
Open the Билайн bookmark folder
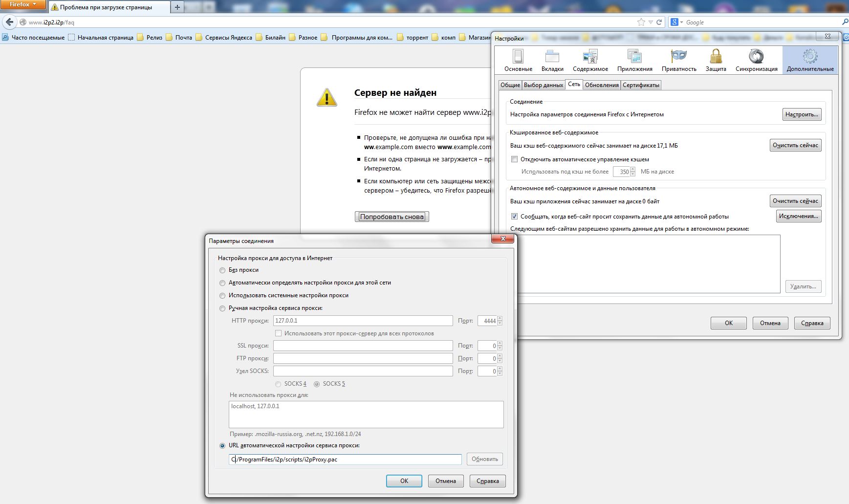point(271,37)
